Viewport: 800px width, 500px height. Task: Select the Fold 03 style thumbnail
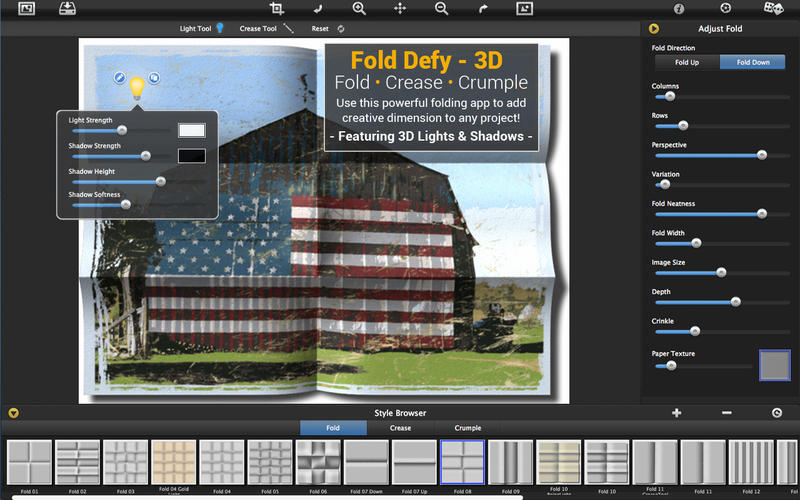click(126, 462)
